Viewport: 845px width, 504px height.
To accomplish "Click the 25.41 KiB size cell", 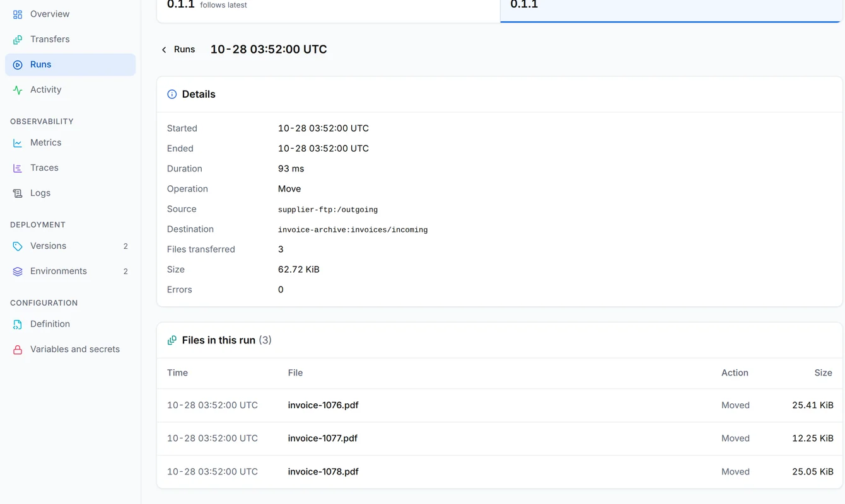I will click(x=813, y=405).
